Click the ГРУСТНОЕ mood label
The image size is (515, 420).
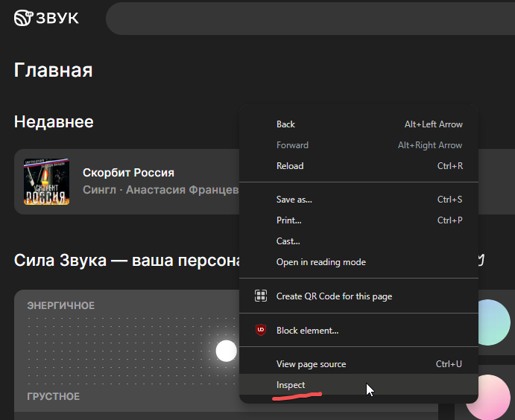53,396
